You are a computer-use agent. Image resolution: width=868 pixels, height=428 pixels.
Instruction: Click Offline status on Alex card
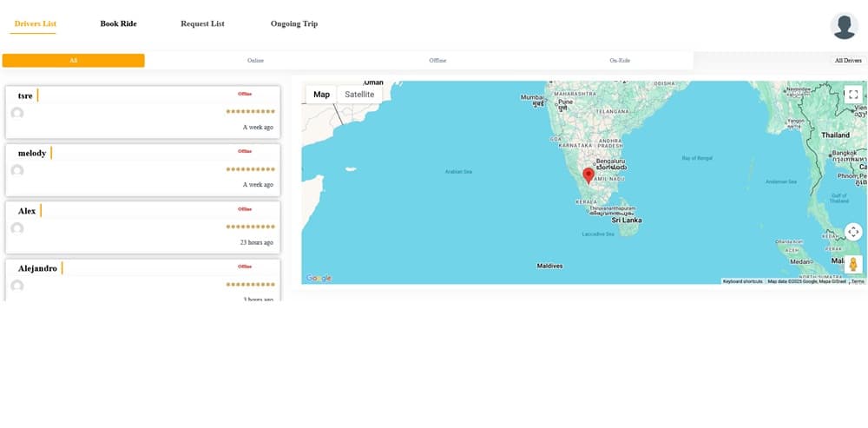coord(245,209)
